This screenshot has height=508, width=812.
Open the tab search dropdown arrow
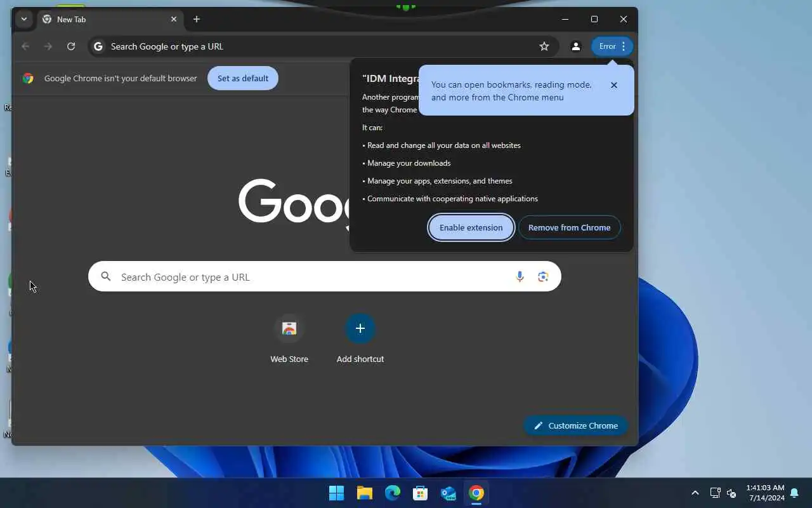point(24,19)
